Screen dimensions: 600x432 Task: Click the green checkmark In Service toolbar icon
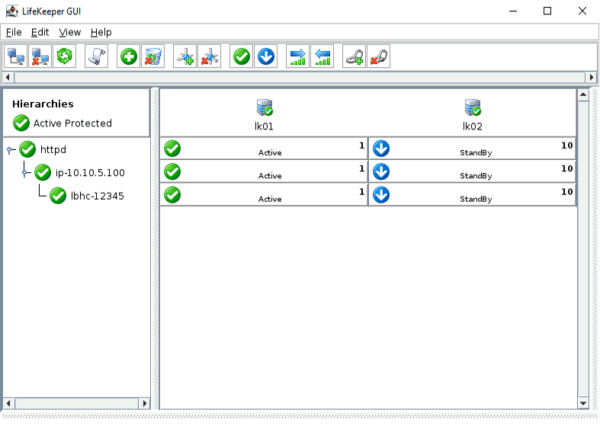pos(241,57)
